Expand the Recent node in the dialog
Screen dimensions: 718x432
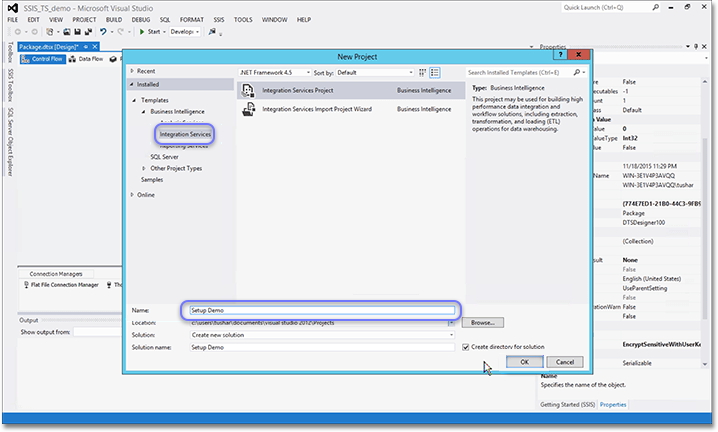tap(132, 71)
